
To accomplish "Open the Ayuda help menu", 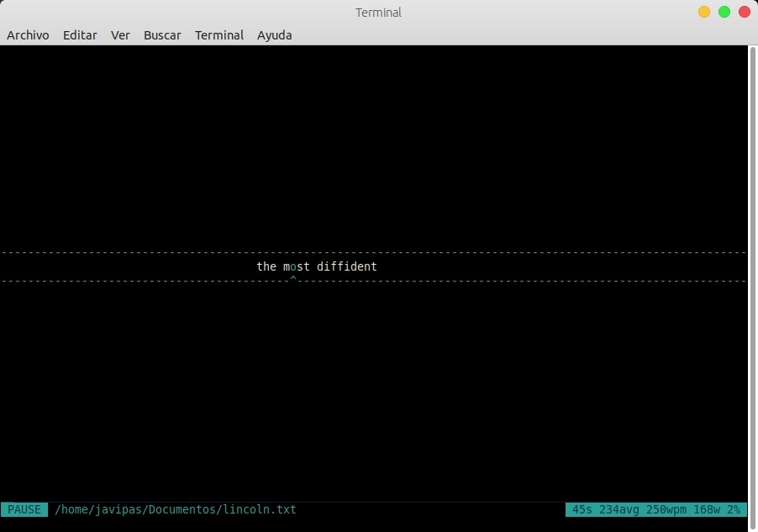I will pos(275,35).
